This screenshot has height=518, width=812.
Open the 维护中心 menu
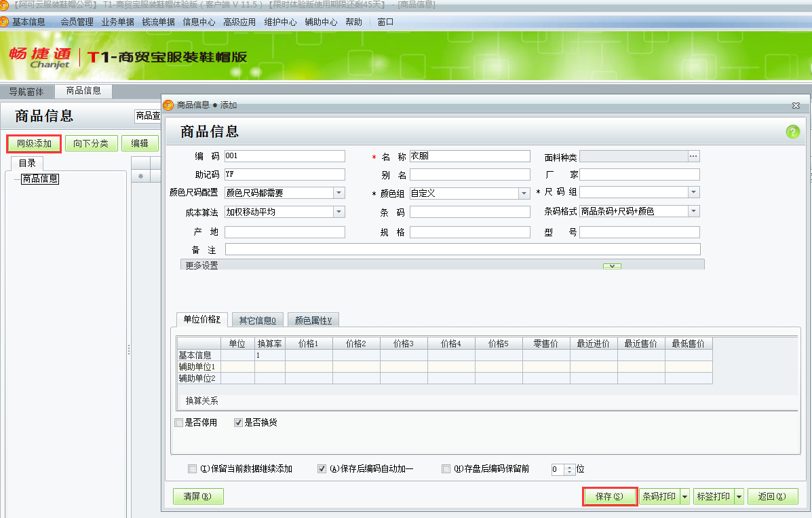(x=280, y=22)
